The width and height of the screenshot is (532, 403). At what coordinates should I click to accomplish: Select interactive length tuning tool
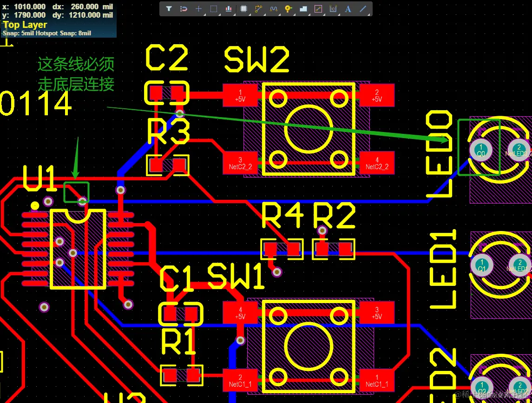click(x=274, y=9)
